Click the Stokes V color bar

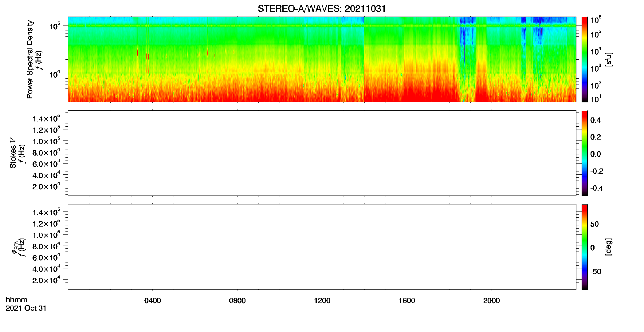[x=585, y=153]
